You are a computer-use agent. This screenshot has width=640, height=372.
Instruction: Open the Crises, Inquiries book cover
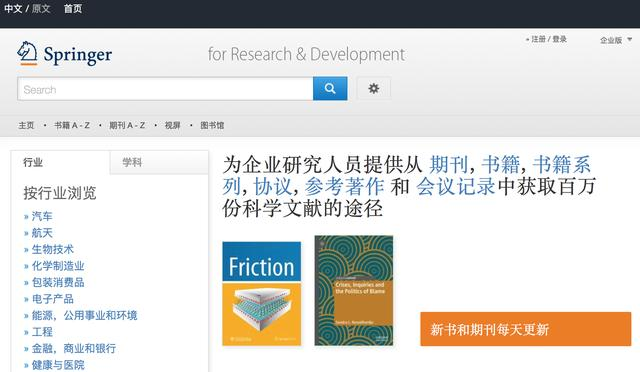pos(354,291)
